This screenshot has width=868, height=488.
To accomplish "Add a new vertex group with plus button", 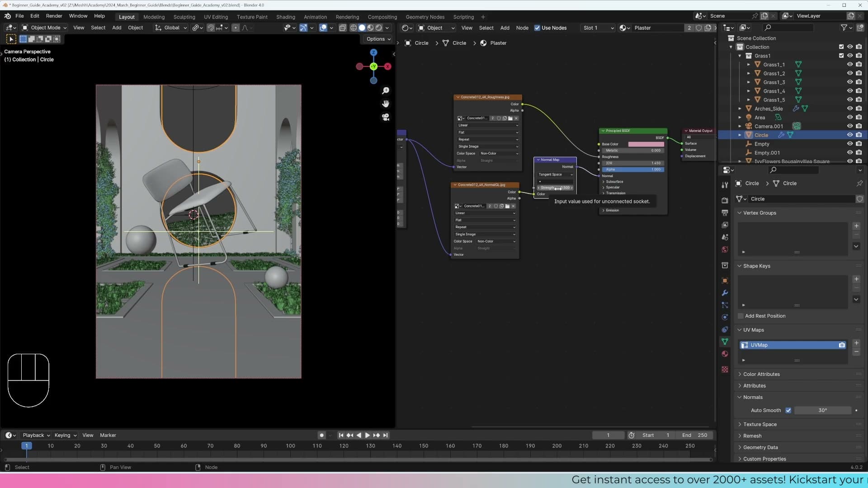I will [x=856, y=226].
